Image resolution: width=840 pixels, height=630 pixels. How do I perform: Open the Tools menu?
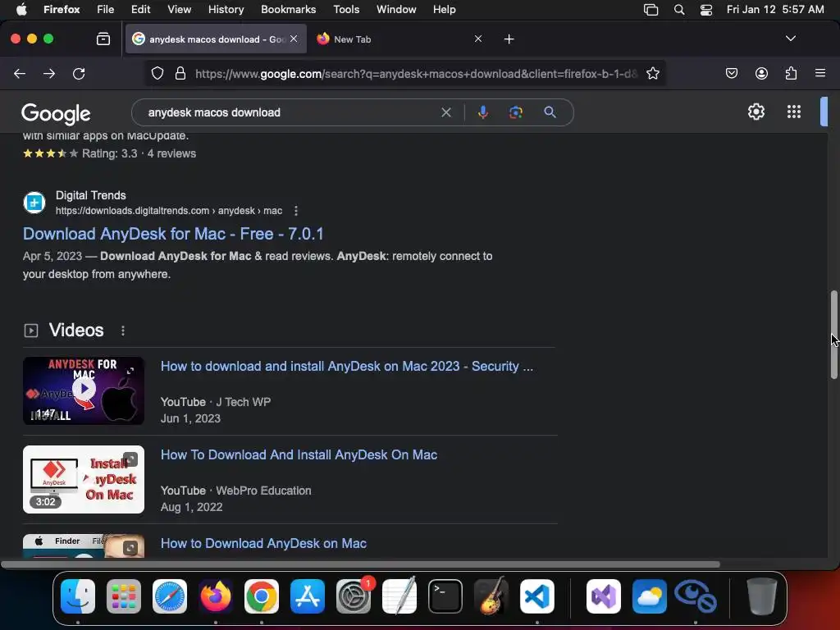346,10
